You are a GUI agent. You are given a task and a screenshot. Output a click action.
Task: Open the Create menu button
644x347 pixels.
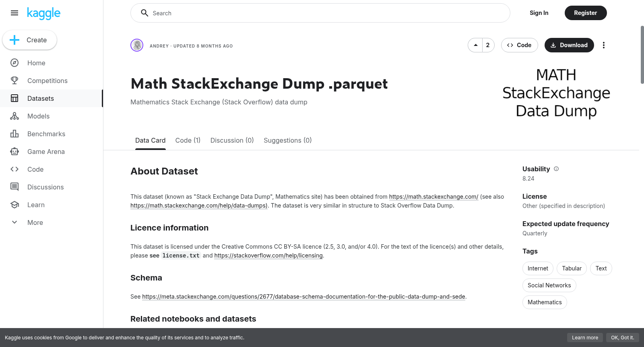pos(30,40)
